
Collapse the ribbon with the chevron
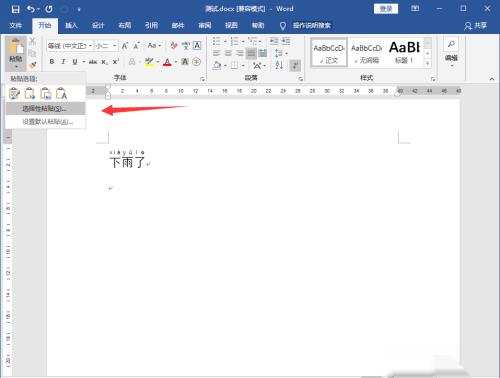(x=492, y=79)
